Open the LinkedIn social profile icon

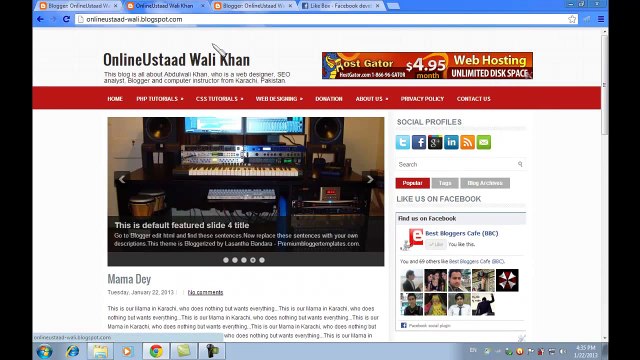pyautogui.click(x=451, y=142)
